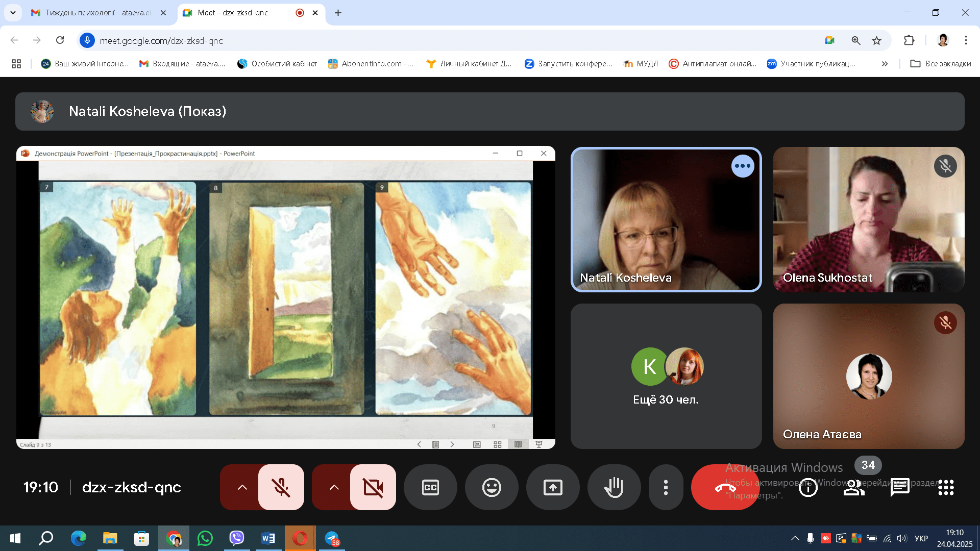Viewport: 980px width, 551px height.
Task: Leave the call with red hang-up button
Action: pyautogui.click(x=725, y=487)
